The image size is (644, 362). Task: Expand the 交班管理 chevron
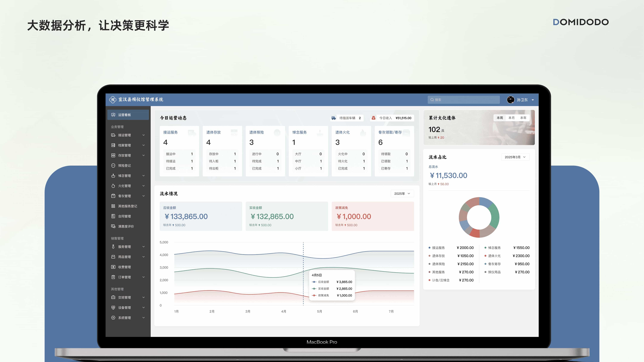click(x=144, y=297)
